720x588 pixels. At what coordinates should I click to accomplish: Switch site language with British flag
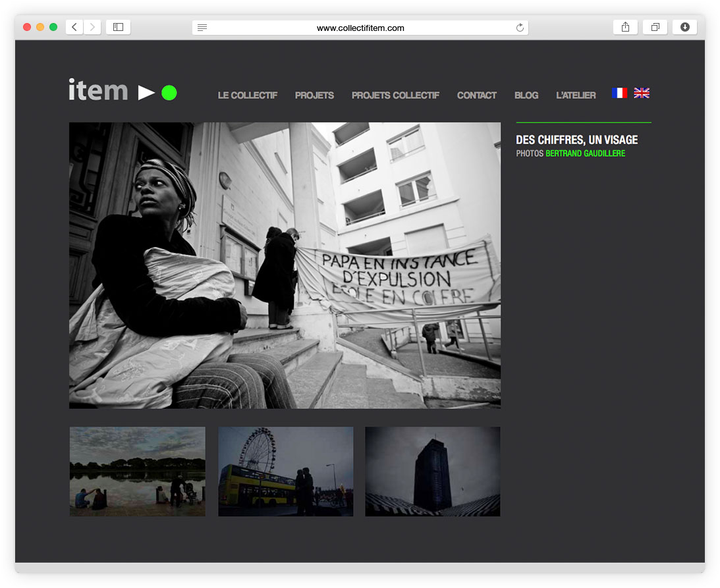pyautogui.click(x=641, y=93)
